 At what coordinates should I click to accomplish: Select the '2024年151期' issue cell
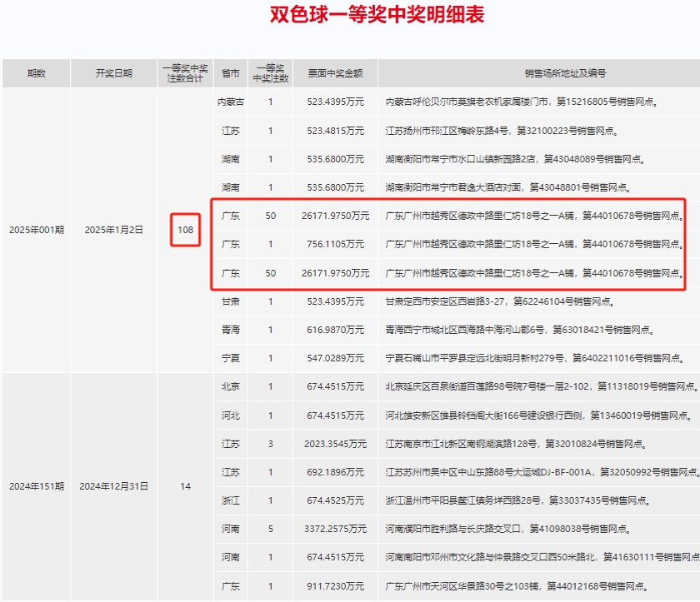coord(37,486)
